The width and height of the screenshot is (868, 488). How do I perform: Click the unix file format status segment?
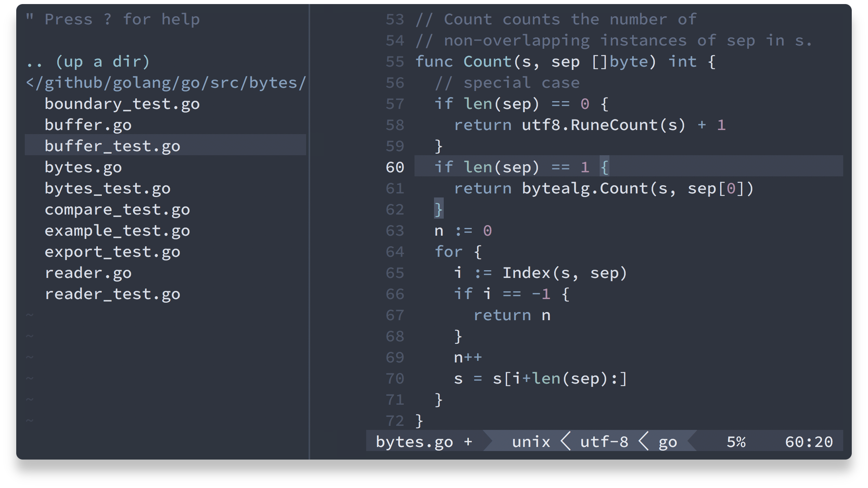pyautogui.click(x=531, y=442)
